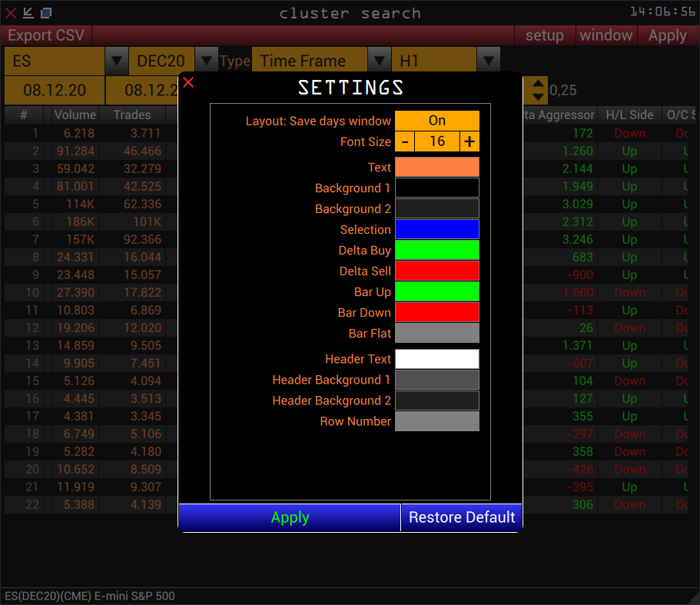Click the arrow icon in the title bar
The height and width of the screenshot is (605, 700).
(x=28, y=12)
